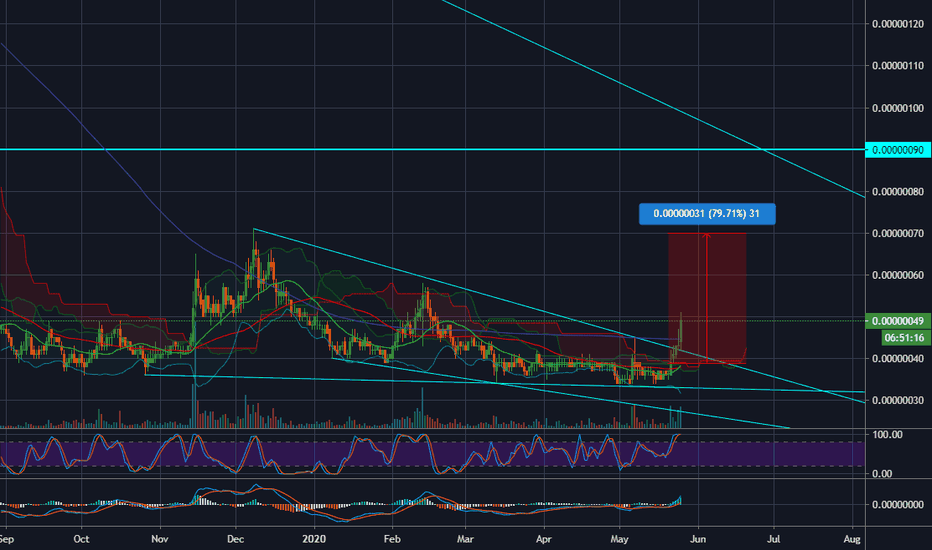The height and width of the screenshot is (550, 932).
Task: Click the Mar label on time axis
Action: tap(465, 539)
